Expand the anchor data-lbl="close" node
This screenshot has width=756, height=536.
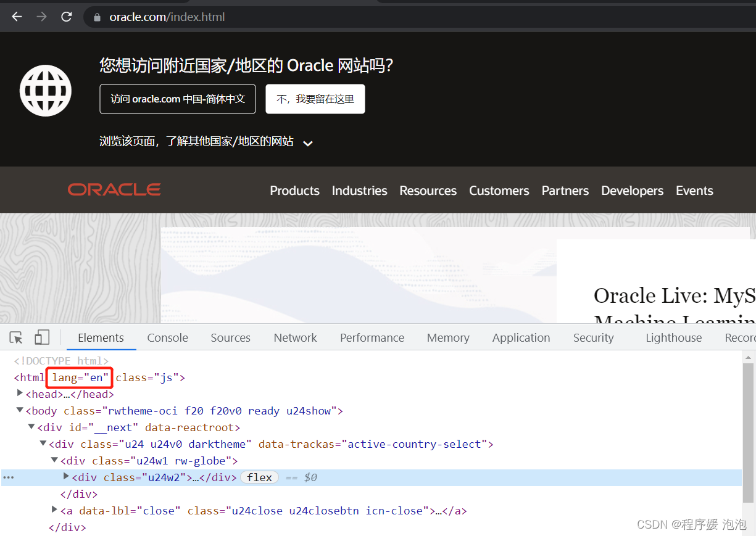click(x=54, y=509)
